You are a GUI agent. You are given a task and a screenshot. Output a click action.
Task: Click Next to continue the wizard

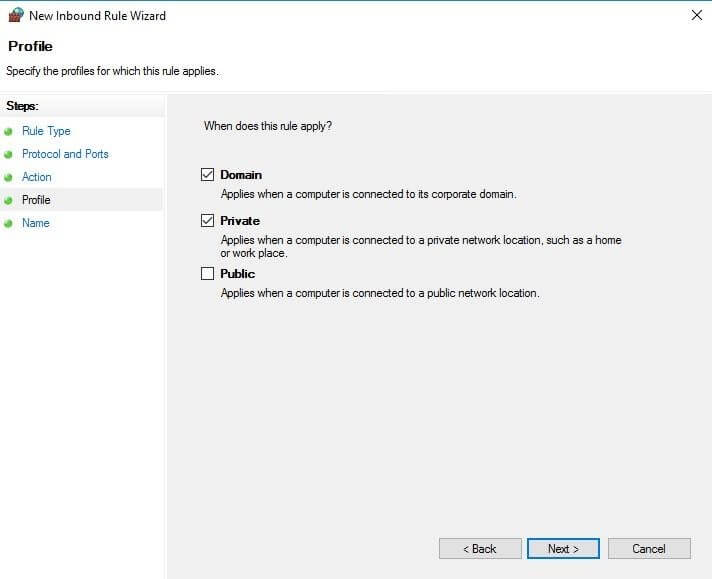(563, 549)
